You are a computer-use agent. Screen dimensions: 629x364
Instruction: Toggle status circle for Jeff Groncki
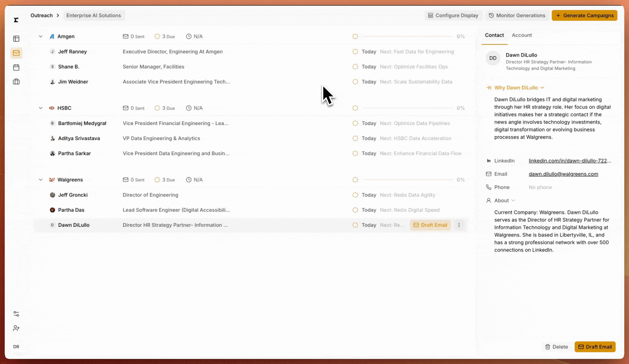(x=355, y=195)
